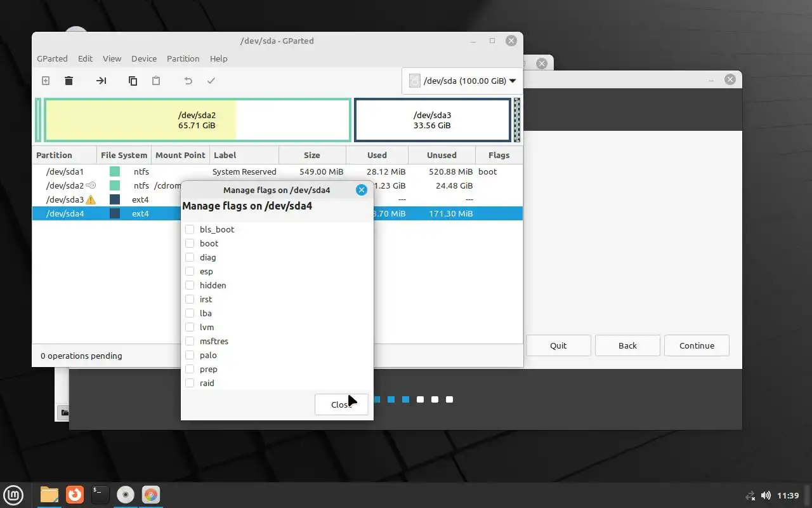812x508 pixels.
Task: Open the volume tray icon
Action: point(766,495)
